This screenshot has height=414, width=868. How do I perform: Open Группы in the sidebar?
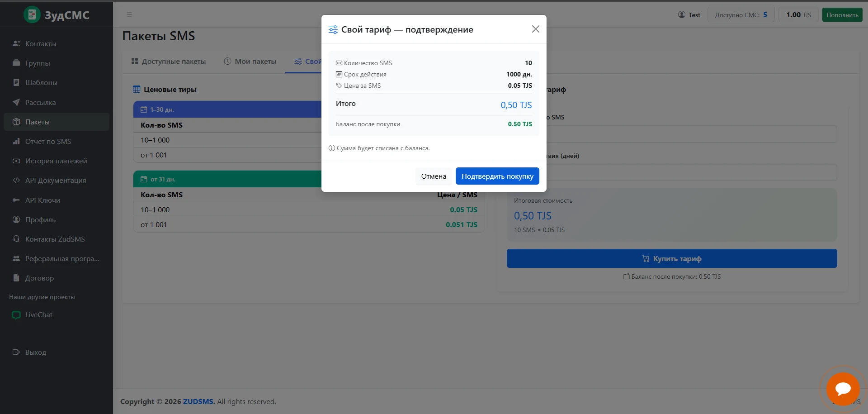57,63
